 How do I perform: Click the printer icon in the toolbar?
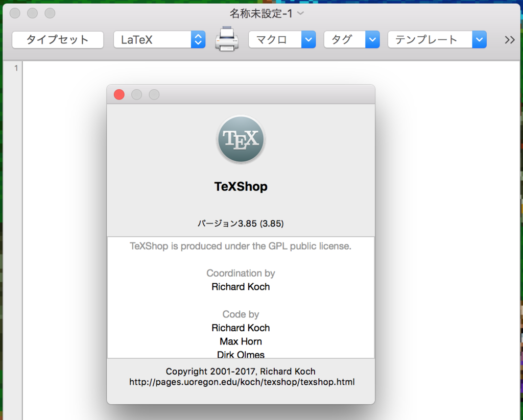click(x=226, y=39)
